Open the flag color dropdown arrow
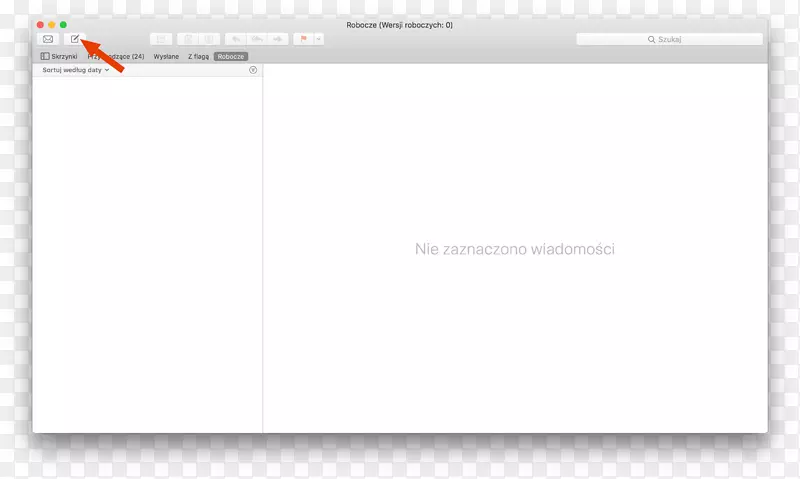Image resolution: width=800 pixels, height=479 pixels. click(x=318, y=39)
